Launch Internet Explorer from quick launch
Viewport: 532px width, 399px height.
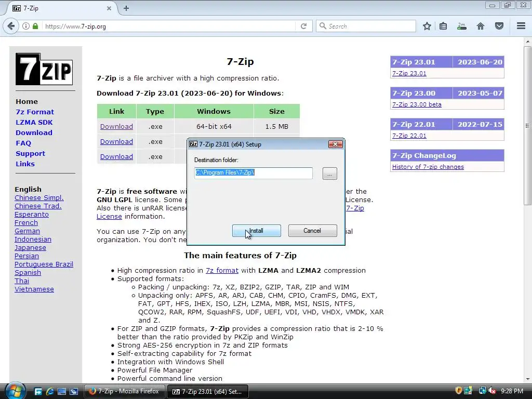tap(50, 391)
